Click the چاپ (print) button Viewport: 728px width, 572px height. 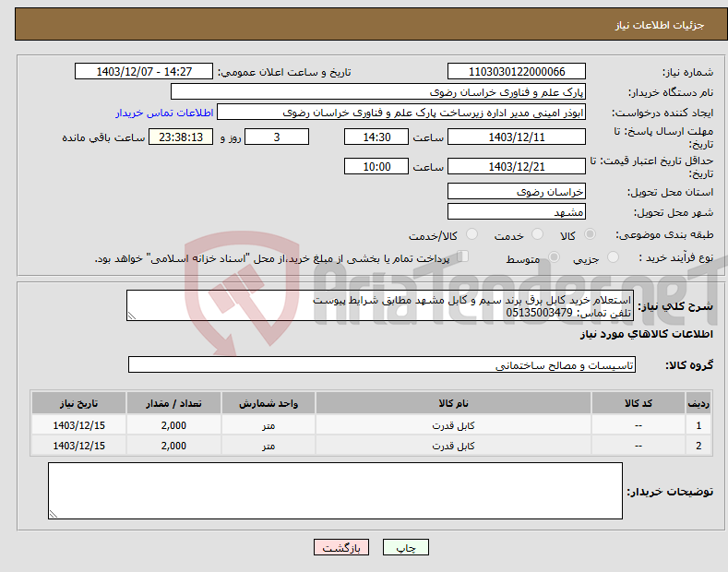tap(405, 547)
